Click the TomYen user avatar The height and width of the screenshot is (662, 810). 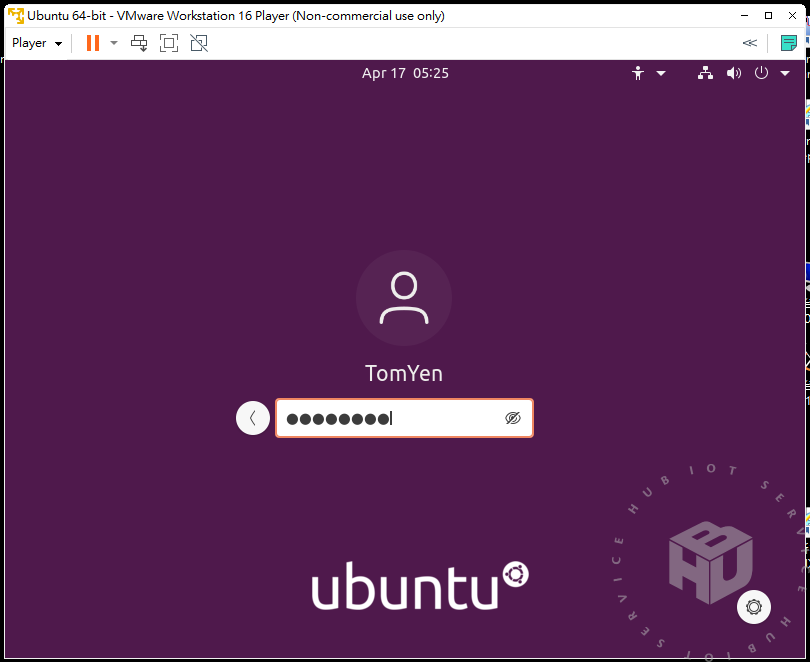[404, 298]
